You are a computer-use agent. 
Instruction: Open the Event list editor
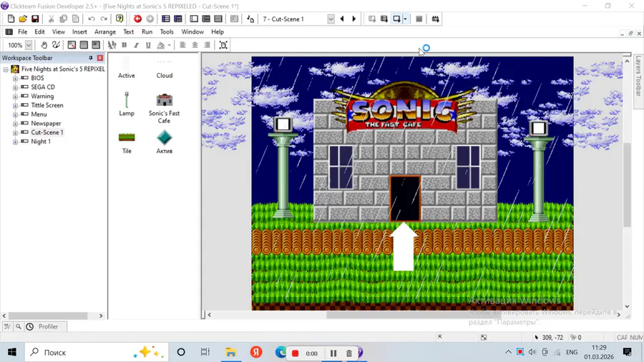(218, 19)
